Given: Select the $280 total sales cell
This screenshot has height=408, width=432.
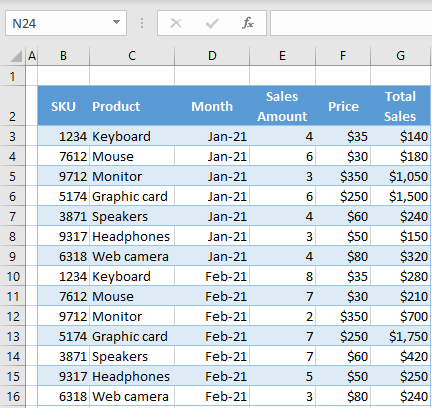Looking at the screenshot, I should (x=400, y=276).
